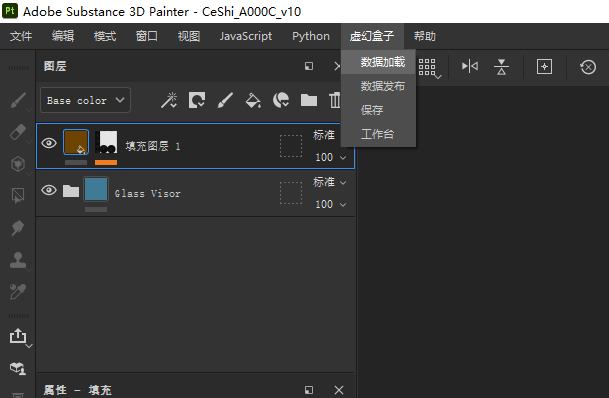Select the Polygon fill tool
The width and height of the screenshot is (609, 398).
pyautogui.click(x=18, y=195)
